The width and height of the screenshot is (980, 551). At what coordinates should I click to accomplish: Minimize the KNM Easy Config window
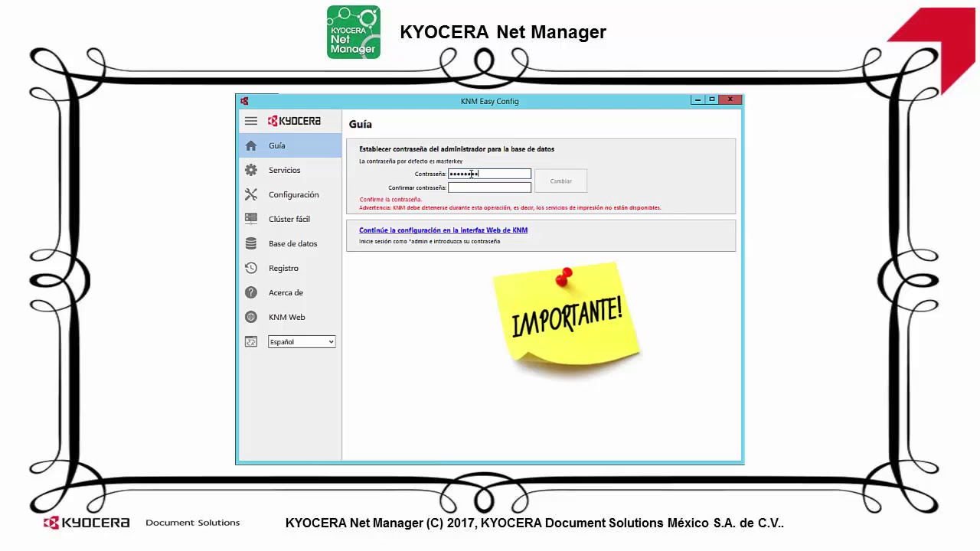coord(697,100)
